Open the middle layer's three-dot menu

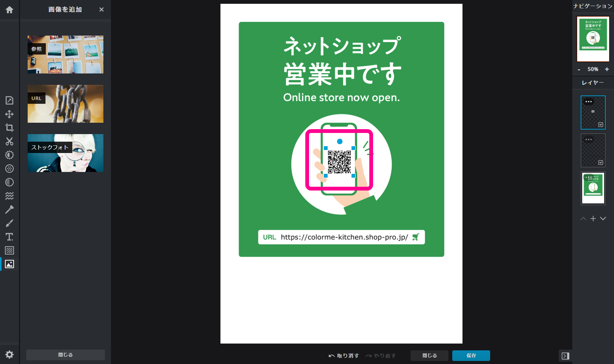[589, 139]
